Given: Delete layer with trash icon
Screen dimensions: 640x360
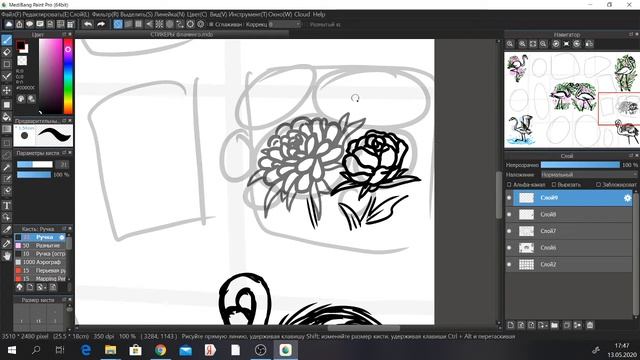Looking at the screenshot, I should 590,325.
